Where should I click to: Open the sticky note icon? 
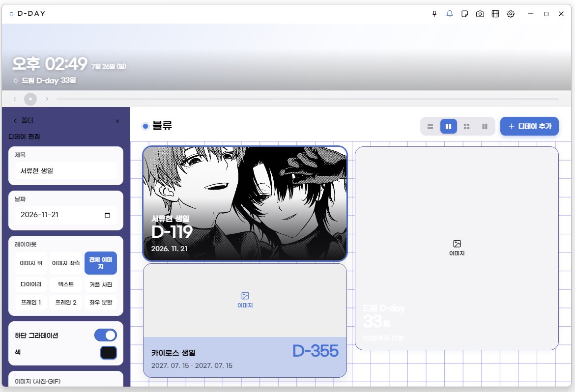pyautogui.click(x=464, y=14)
